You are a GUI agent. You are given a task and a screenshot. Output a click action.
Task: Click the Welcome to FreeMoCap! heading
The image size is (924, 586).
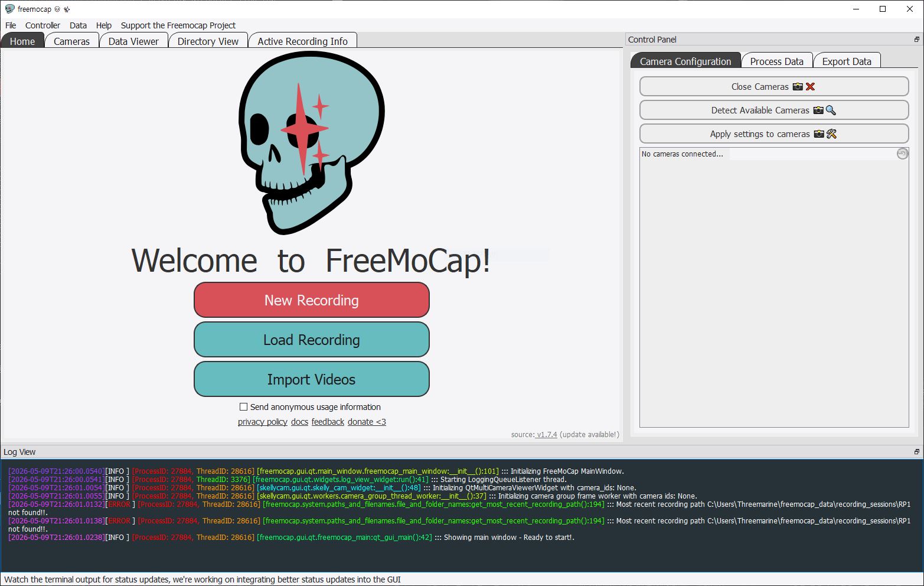point(311,261)
